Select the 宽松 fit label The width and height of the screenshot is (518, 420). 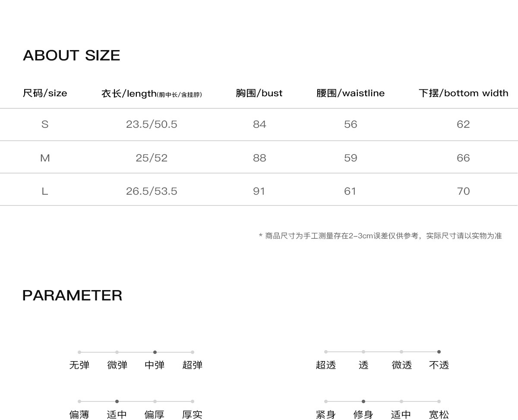pos(439,415)
